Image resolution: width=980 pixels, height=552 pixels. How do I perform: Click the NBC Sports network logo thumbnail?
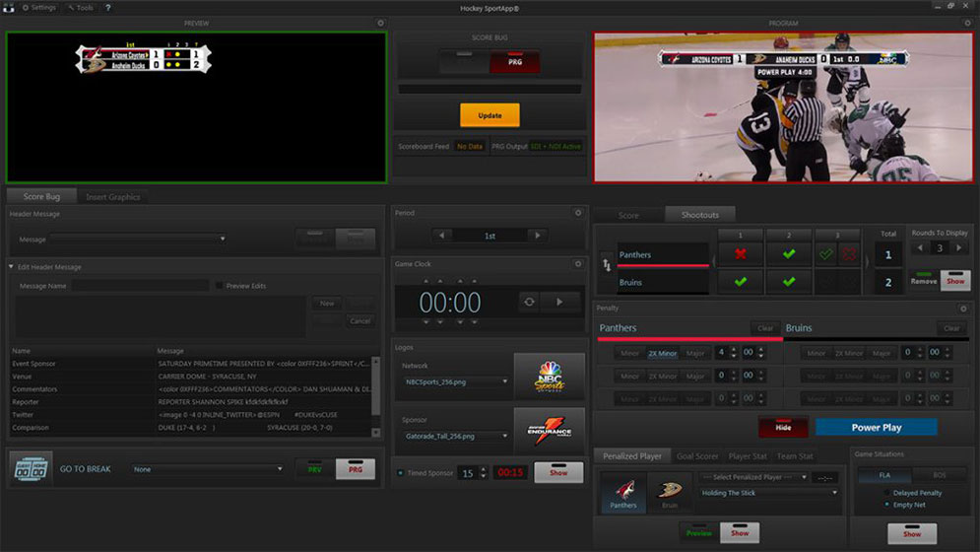coord(549,377)
